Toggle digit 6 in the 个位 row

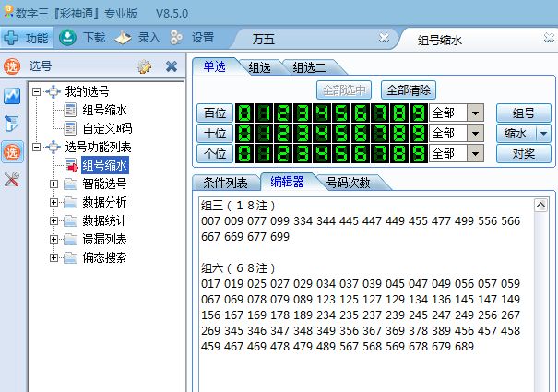(x=361, y=154)
